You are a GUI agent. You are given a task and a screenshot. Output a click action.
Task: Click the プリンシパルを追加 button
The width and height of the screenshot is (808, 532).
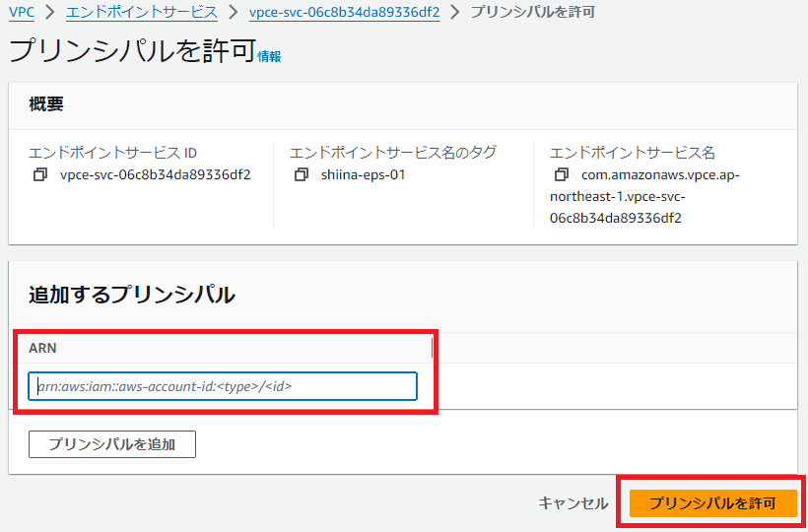click(x=112, y=444)
